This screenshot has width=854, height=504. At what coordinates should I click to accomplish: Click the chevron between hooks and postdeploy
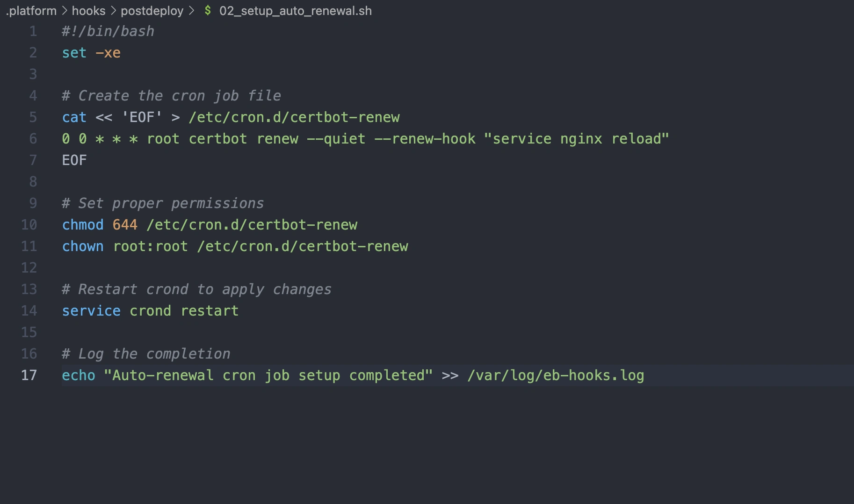(x=113, y=11)
